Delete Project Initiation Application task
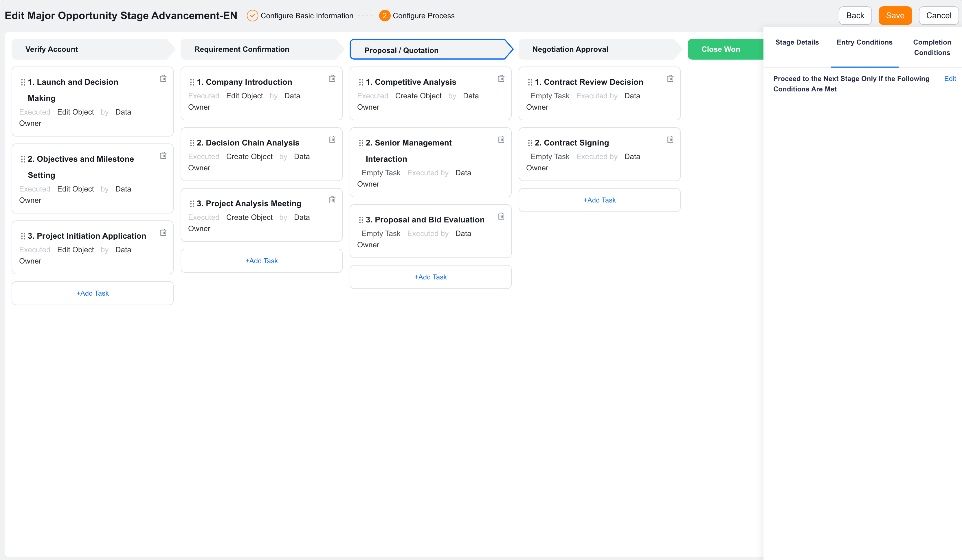 pyautogui.click(x=163, y=232)
